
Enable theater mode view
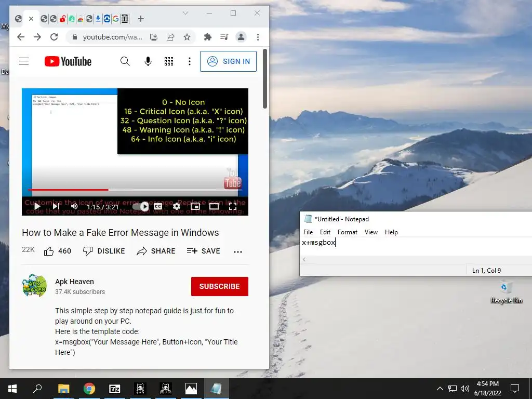(x=214, y=206)
